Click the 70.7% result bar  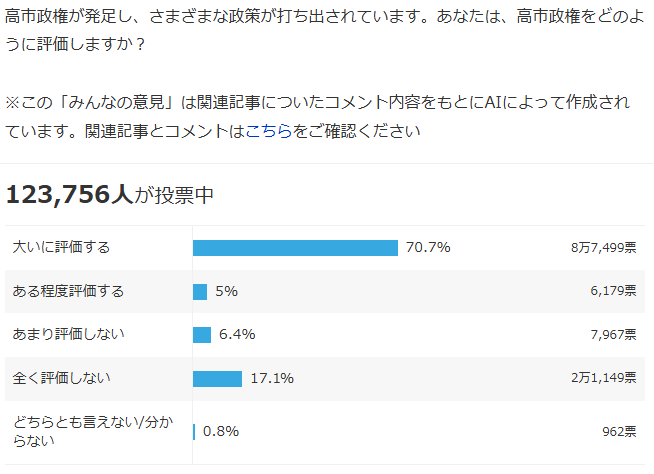295,247
